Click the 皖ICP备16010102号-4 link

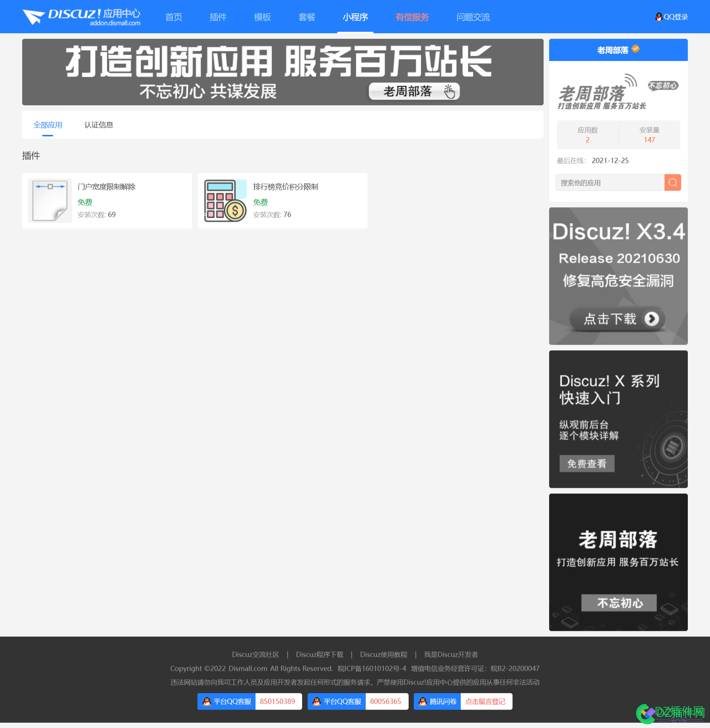[x=372, y=669]
